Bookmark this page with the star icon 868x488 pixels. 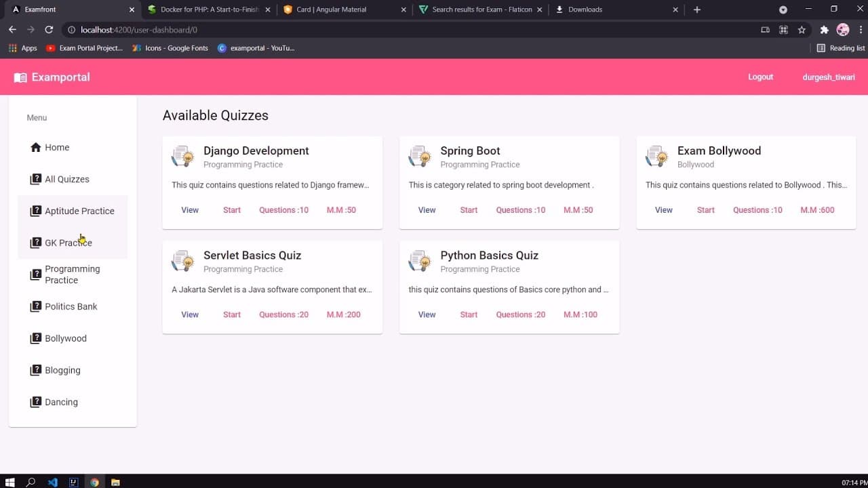(x=802, y=30)
